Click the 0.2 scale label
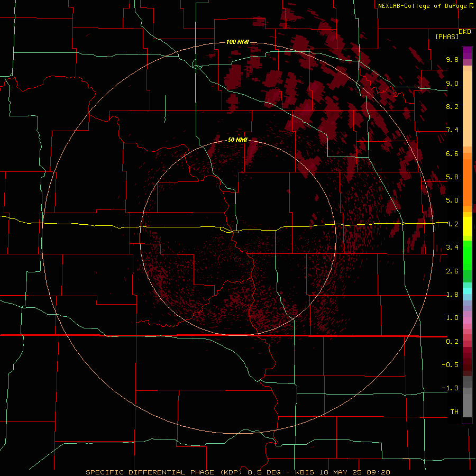Screen dimensions: 476x476 [452, 342]
